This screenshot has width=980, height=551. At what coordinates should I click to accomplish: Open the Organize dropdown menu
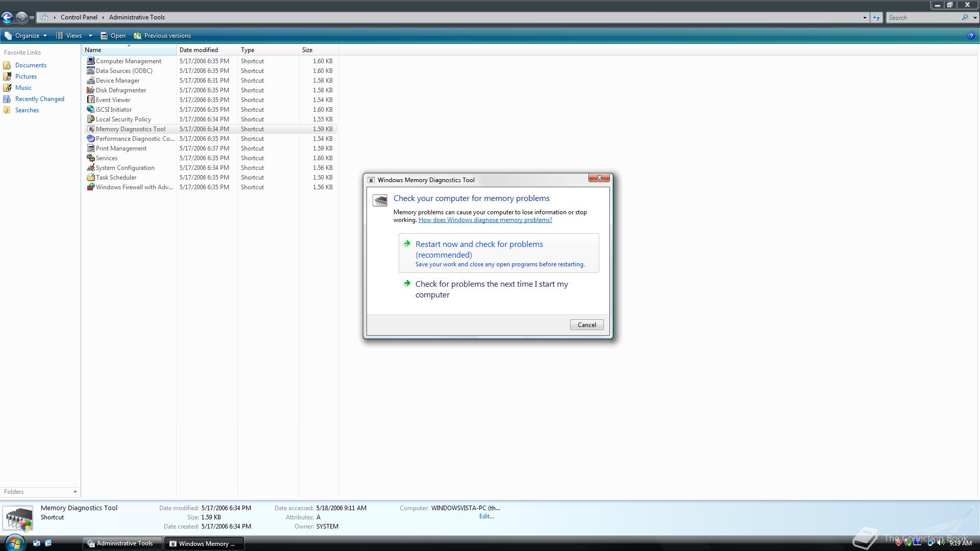26,36
